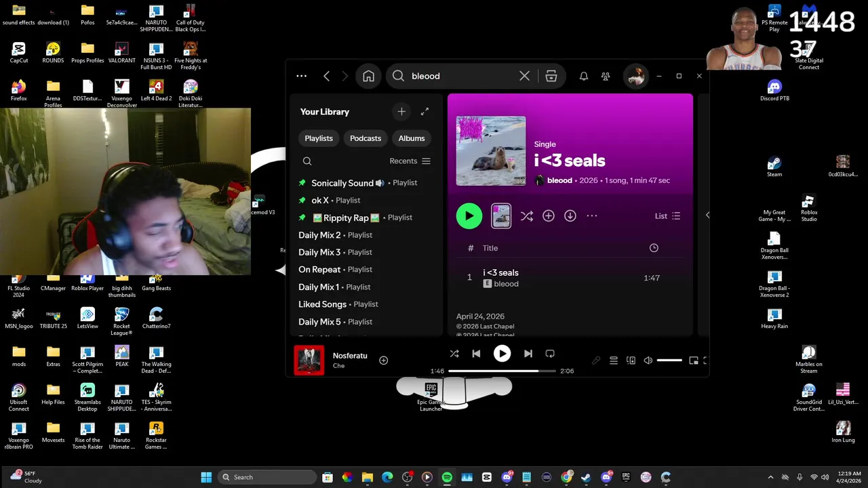Show hidden tray icons chevron
Viewport: 868px width, 488px height.
click(x=770, y=477)
